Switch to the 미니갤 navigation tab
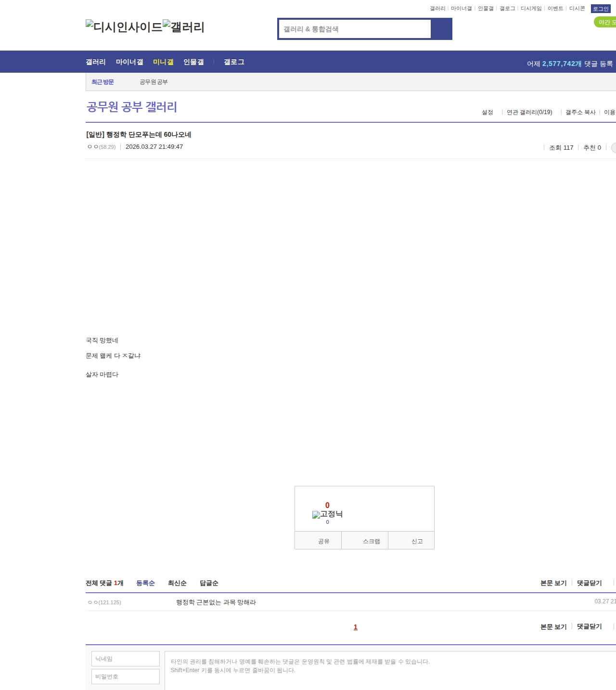 (163, 62)
